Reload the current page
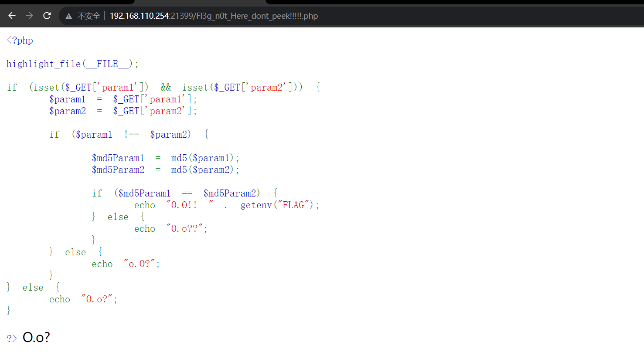The width and height of the screenshot is (644, 359). (x=47, y=16)
